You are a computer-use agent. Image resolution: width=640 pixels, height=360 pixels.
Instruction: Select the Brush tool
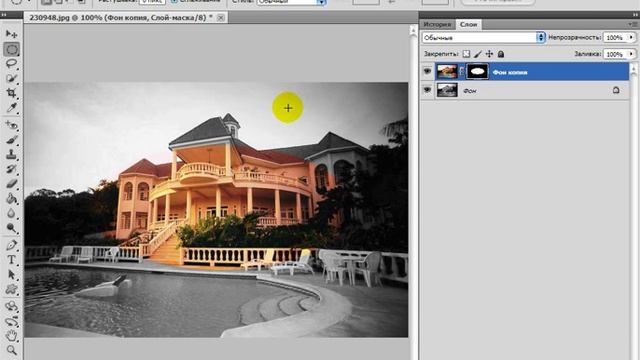pyautogui.click(x=11, y=140)
